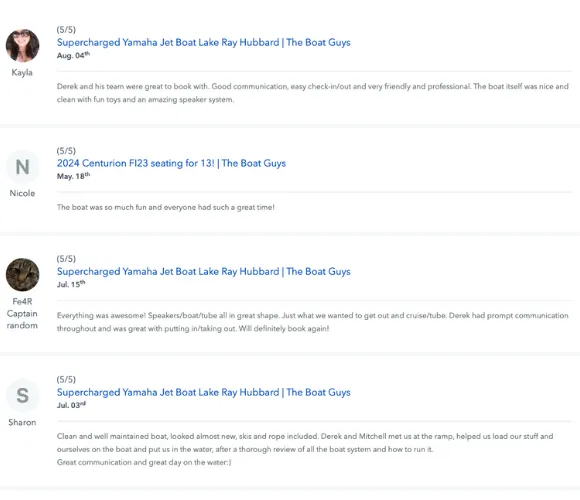Click Sharon's review text about clean boat

[305, 449]
